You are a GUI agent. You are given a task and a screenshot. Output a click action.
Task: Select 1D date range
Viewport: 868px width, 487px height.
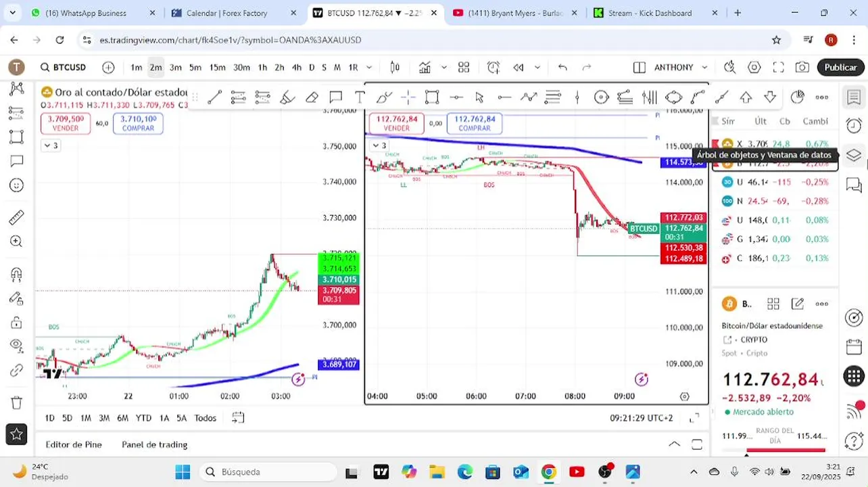(x=49, y=418)
